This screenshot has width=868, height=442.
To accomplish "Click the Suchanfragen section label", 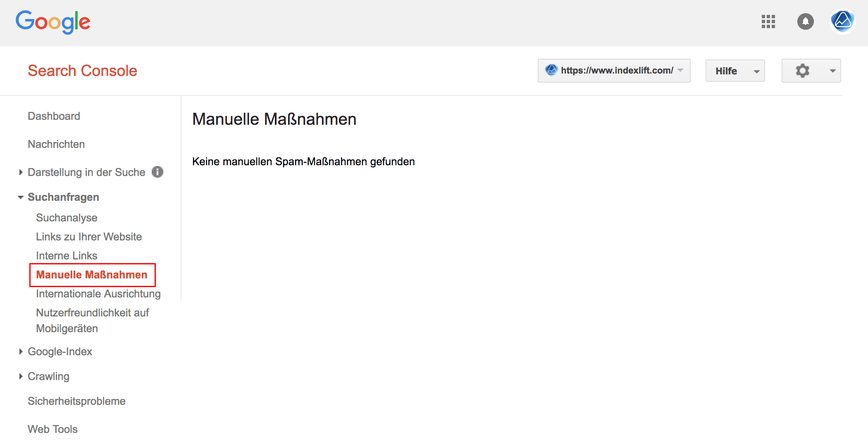I will coord(63,197).
